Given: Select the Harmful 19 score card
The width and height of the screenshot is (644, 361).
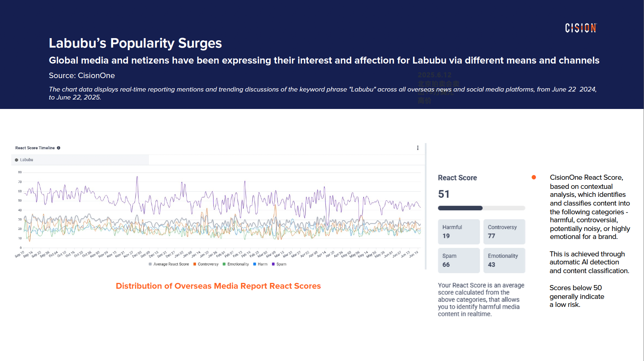Looking at the screenshot, I should point(459,232).
